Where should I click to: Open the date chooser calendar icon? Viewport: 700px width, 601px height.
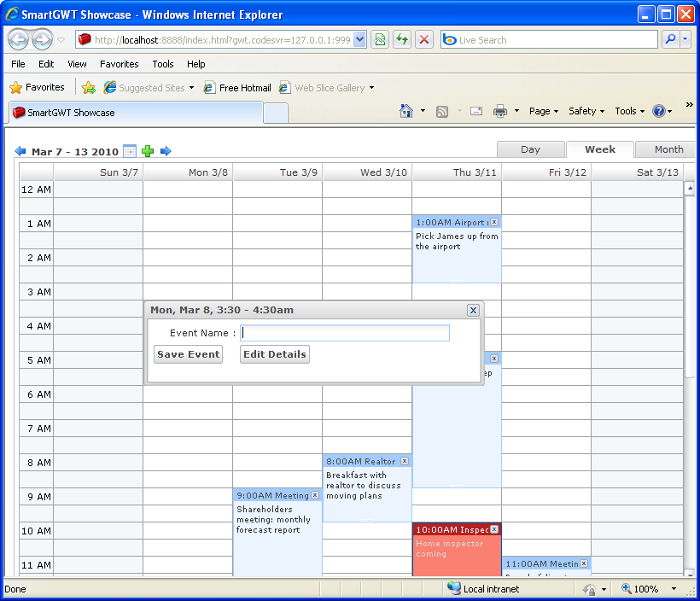point(130,151)
